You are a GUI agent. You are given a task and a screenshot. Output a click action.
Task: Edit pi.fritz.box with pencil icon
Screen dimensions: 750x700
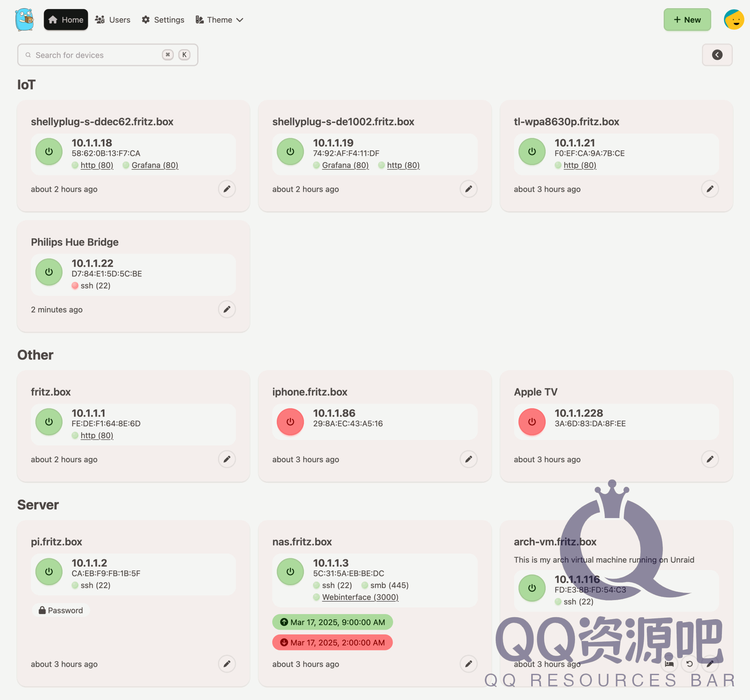(x=227, y=664)
